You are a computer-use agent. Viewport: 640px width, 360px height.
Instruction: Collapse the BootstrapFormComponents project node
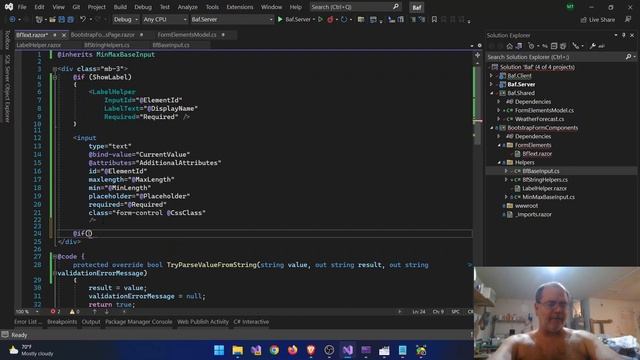pos(491,128)
